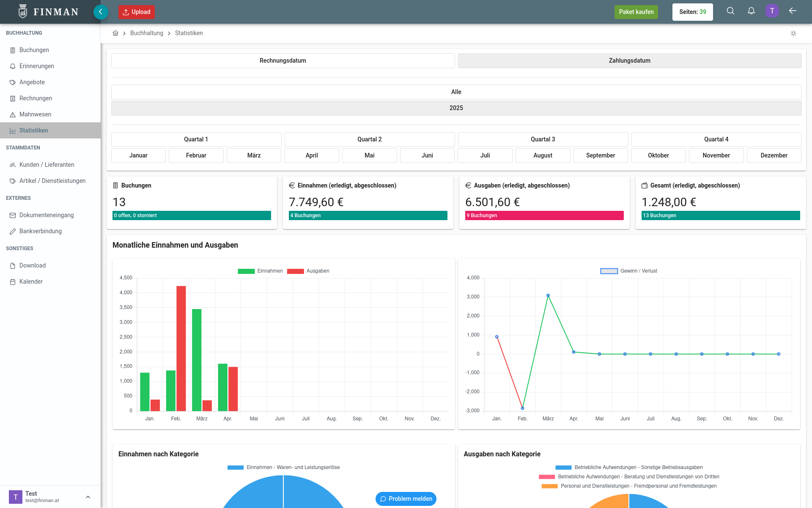Click the Artikel / Dienstleistungen tag icon
Viewport: 812px width, 508px height.
[x=13, y=181]
